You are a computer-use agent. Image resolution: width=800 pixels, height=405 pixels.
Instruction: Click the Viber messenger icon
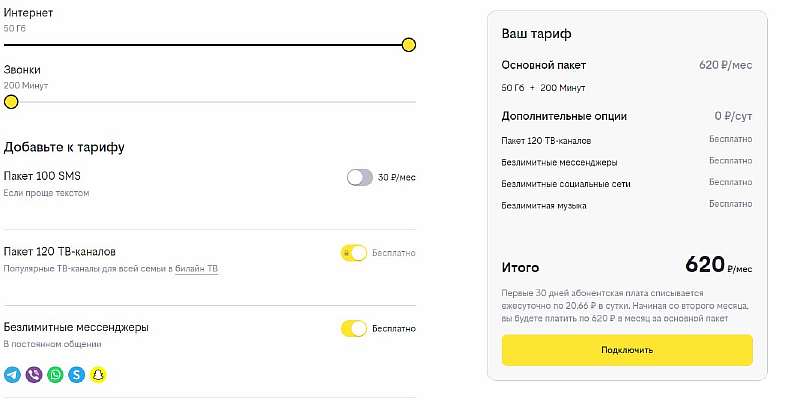34,375
